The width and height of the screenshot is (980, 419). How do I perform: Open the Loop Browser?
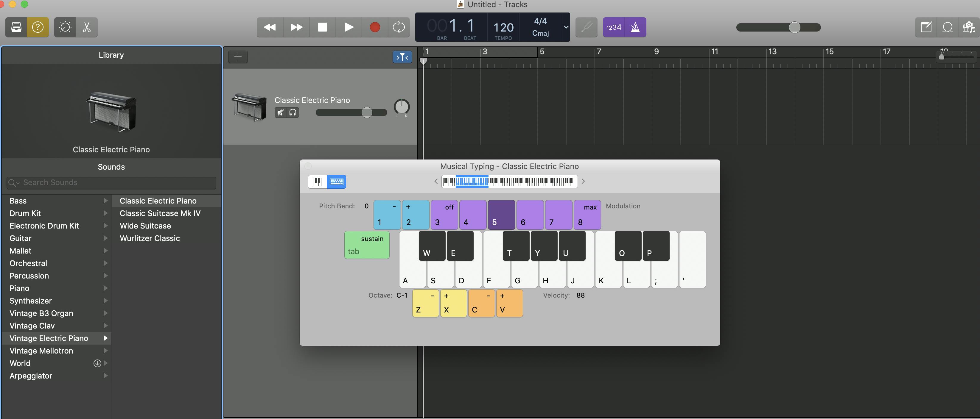948,27
